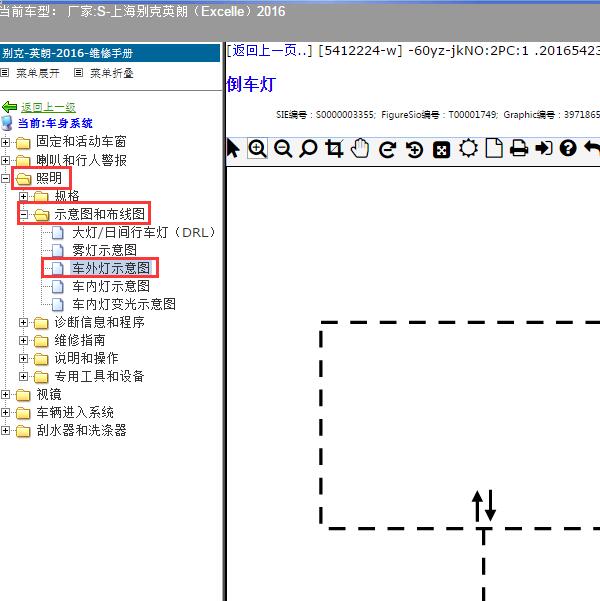Image resolution: width=600 pixels, height=601 pixels.
Task: Collapse the 照明 tree node
Action: point(5,178)
